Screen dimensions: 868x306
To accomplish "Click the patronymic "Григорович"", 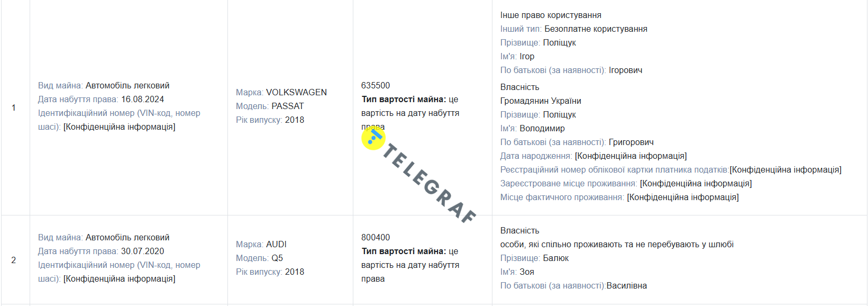I will [631, 142].
